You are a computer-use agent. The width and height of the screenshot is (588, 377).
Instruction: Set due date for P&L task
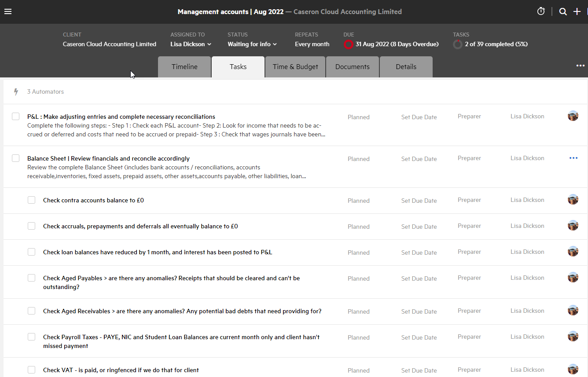[x=419, y=117]
